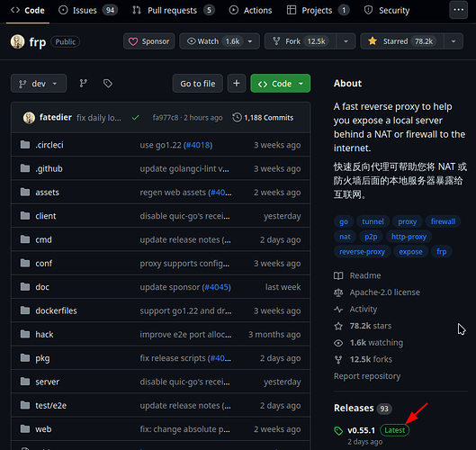The width and height of the screenshot is (476, 450).
Task: Open the add file plus button
Action: (x=237, y=84)
